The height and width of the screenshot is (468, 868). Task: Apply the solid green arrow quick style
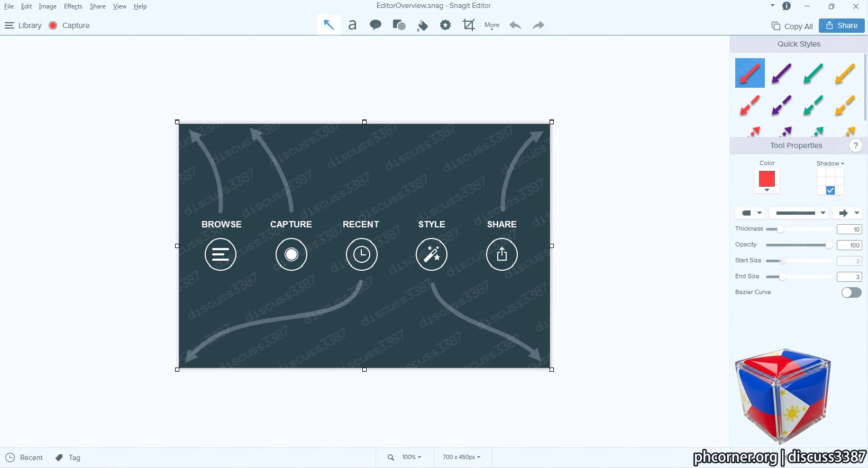(813, 73)
